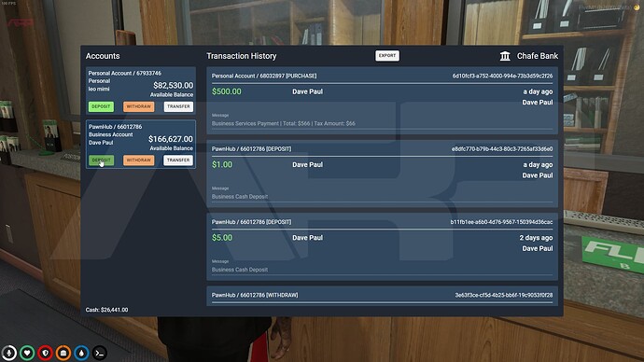Transfer from the Personal Account
Screen dimensions: 644x362
click(178, 106)
